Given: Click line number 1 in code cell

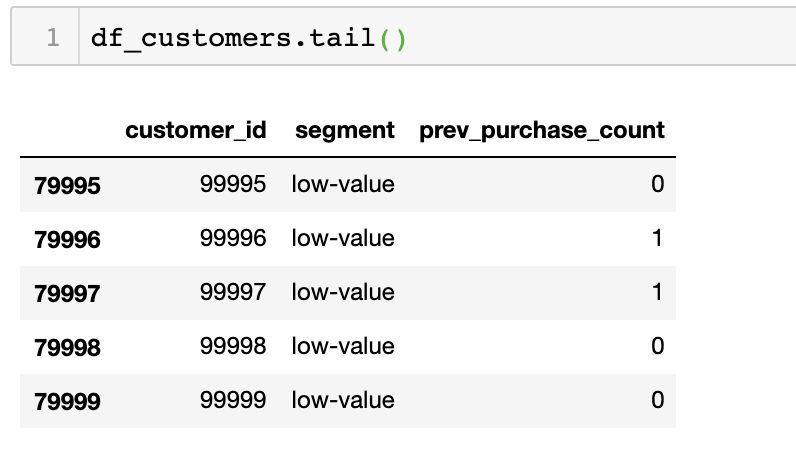Looking at the screenshot, I should pos(53,38).
